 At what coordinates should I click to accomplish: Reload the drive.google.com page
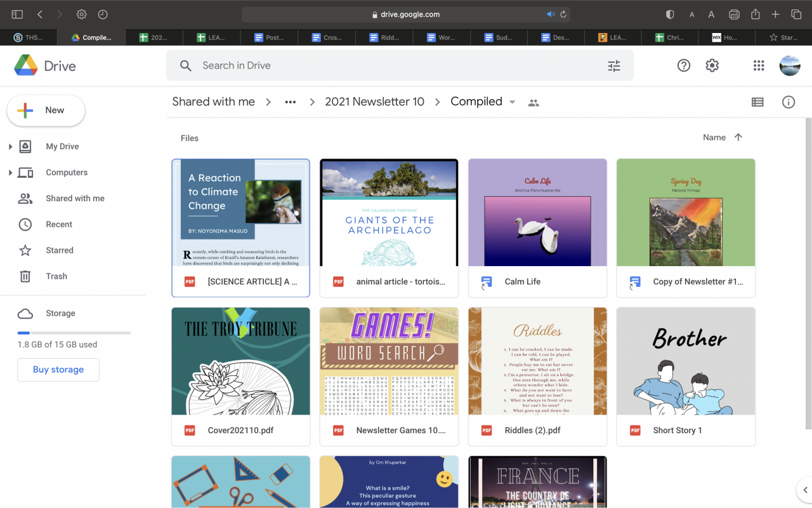point(563,14)
